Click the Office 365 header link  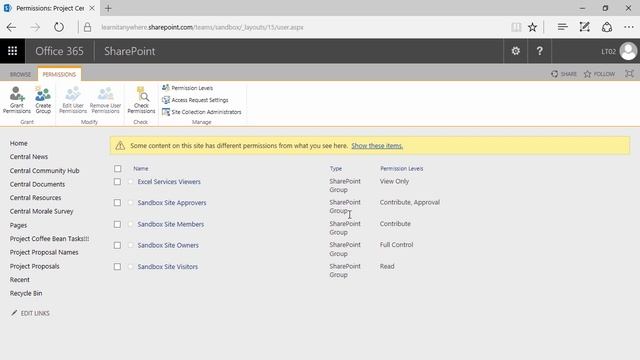59,51
